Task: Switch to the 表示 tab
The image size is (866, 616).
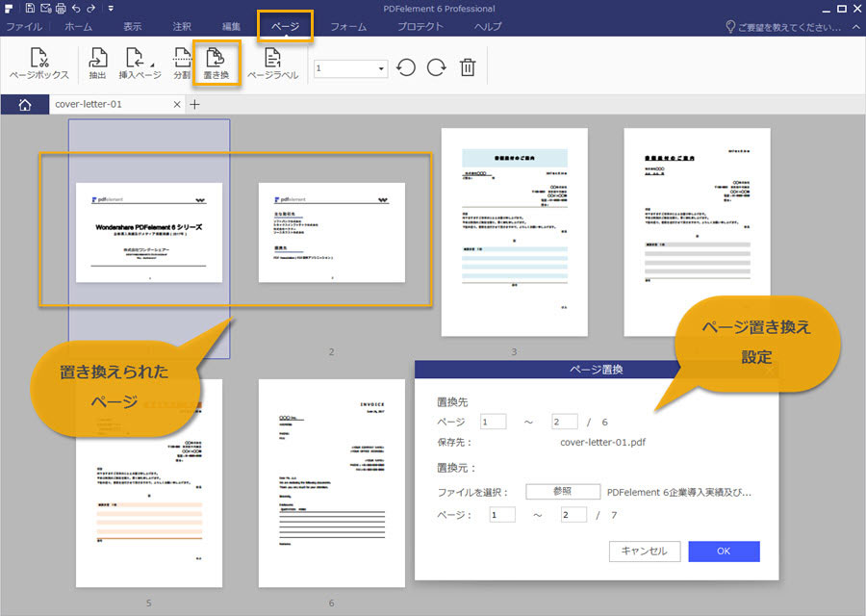Action: [x=132, y=27]
